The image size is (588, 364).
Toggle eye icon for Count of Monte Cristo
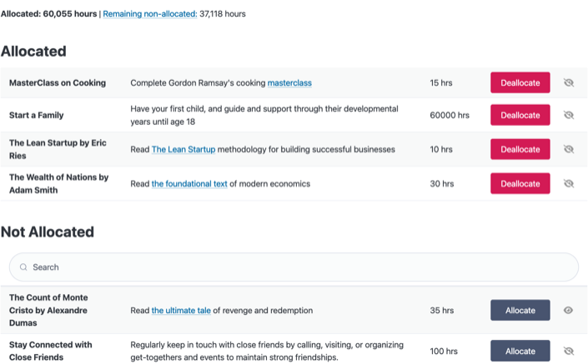coord(569,310)
